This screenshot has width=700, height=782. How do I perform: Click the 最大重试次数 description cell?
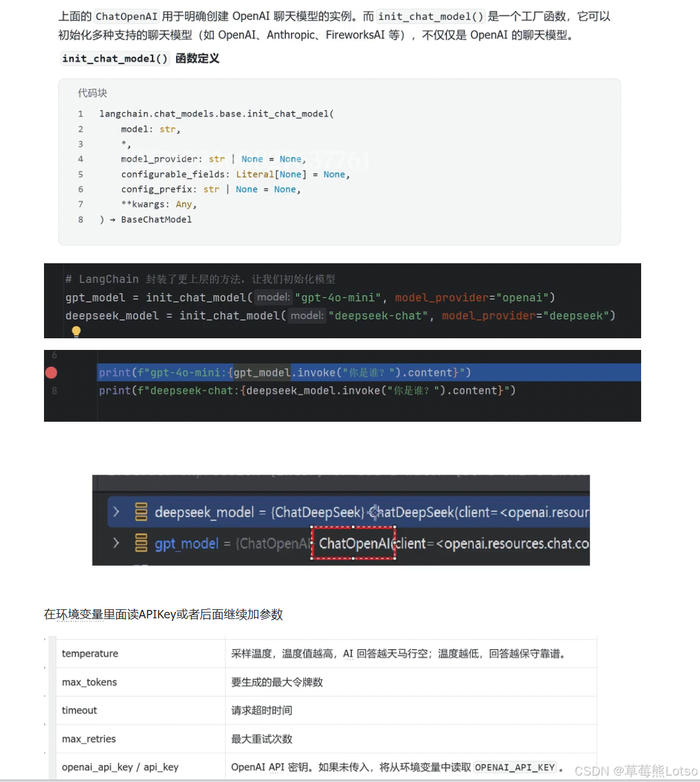pos(411,739)
